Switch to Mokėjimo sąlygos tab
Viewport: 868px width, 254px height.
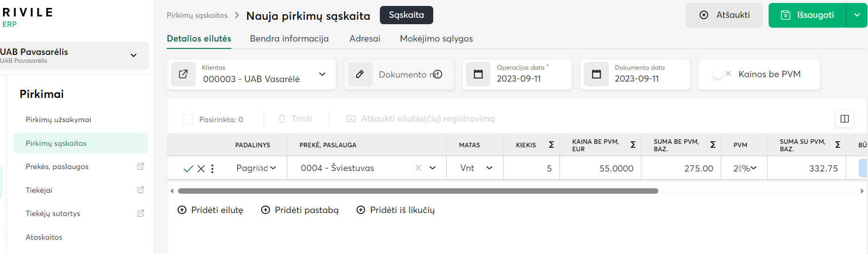pyautogui.click(x=436, y=39)
